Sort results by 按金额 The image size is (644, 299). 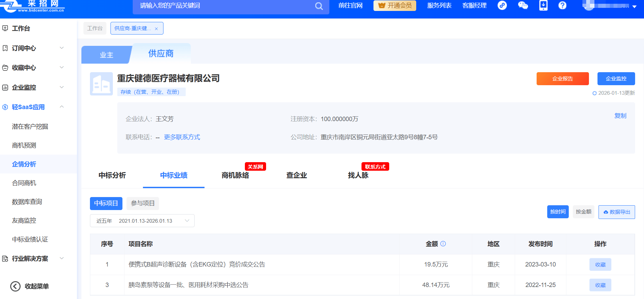click(583, 212)
